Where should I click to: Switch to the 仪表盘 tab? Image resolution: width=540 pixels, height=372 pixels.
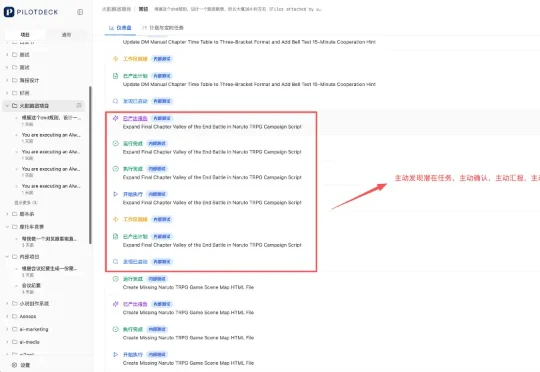click(120, 28)
